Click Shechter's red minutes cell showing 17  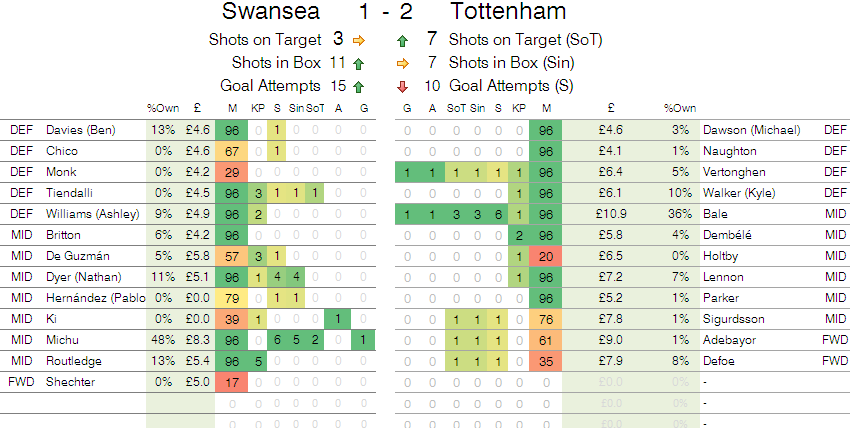[232, 382]
